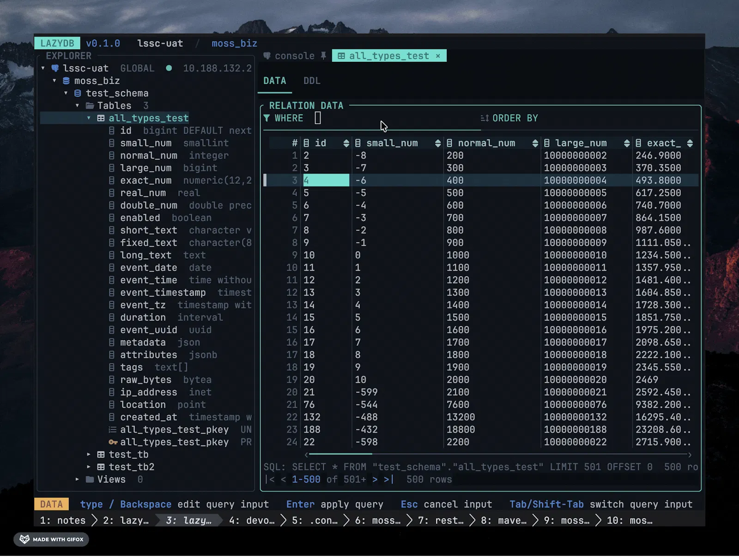Click the schema icon beside test_schema
This screenshot has height=560, width=739.
tap(78, 93)
